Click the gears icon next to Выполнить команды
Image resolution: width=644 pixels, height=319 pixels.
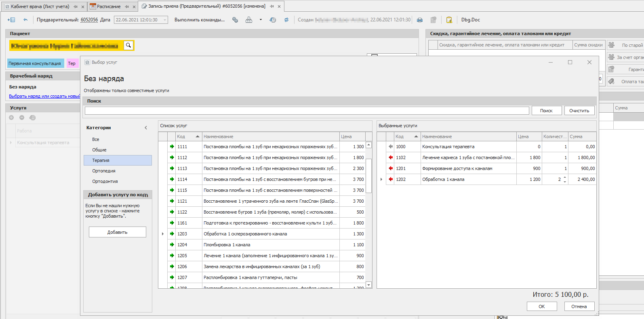235,20
